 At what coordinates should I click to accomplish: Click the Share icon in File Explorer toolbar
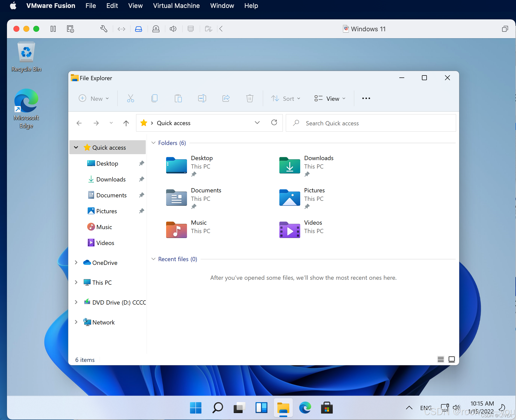(226, 99)
